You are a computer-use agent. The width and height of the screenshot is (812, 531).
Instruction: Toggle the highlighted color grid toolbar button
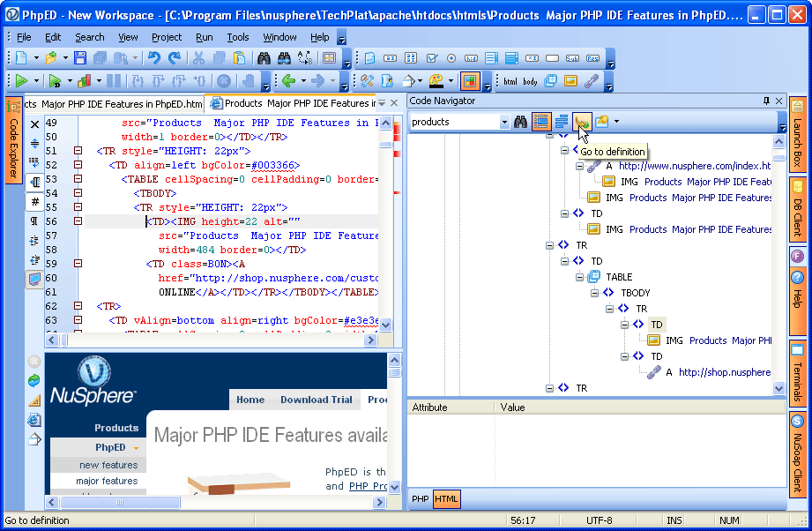pos(469,81)
